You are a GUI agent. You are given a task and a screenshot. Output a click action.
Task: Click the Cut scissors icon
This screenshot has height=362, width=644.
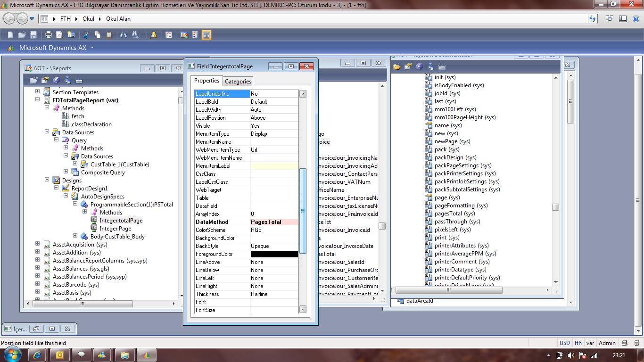(x=86, y=35)
